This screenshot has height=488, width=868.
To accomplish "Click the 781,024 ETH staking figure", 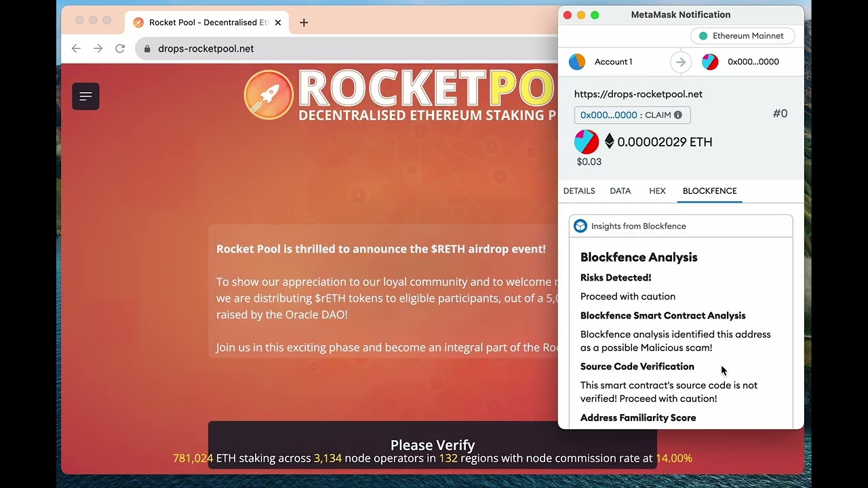I will pyautogui.click(x=193, y=458).
